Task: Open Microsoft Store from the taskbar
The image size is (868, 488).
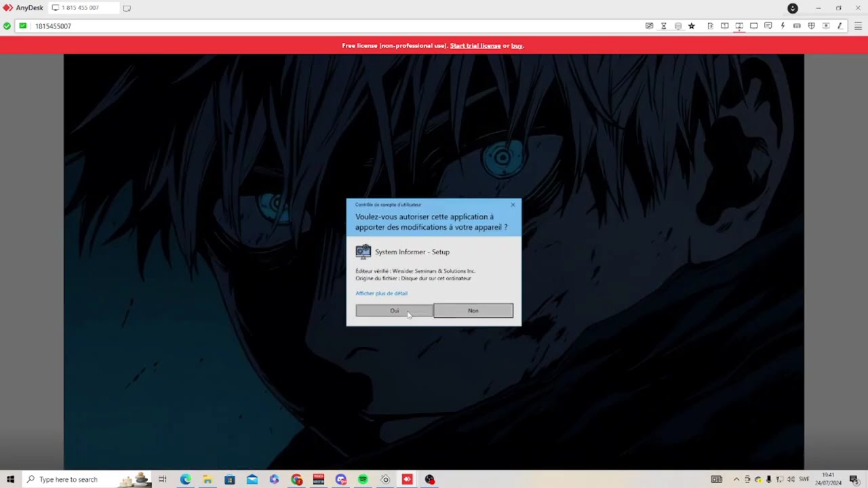Action: point(230,479)
